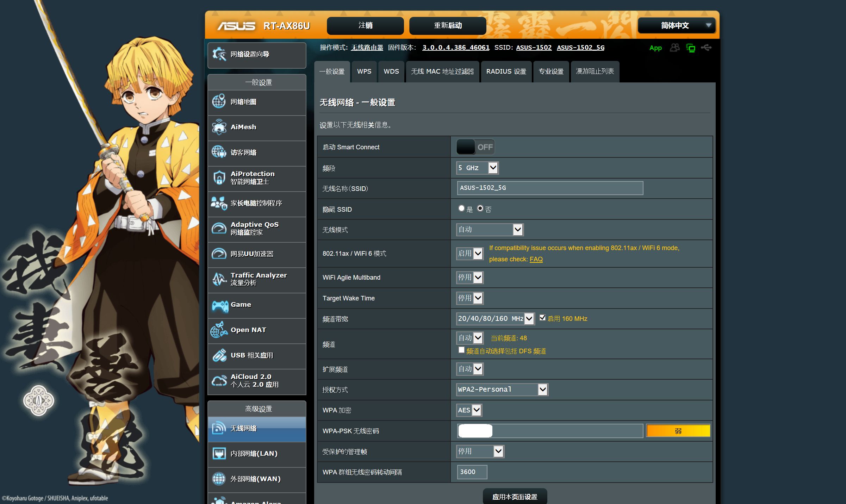Uncheck the enable 160 MHz checkbox

(x=542, y=318)
